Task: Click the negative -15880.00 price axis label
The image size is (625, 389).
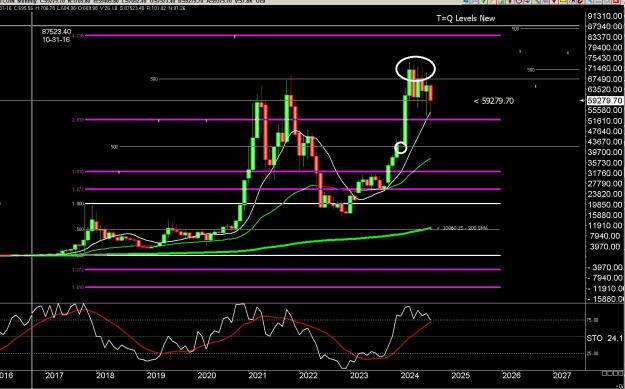Action: (x=605, y=299)
